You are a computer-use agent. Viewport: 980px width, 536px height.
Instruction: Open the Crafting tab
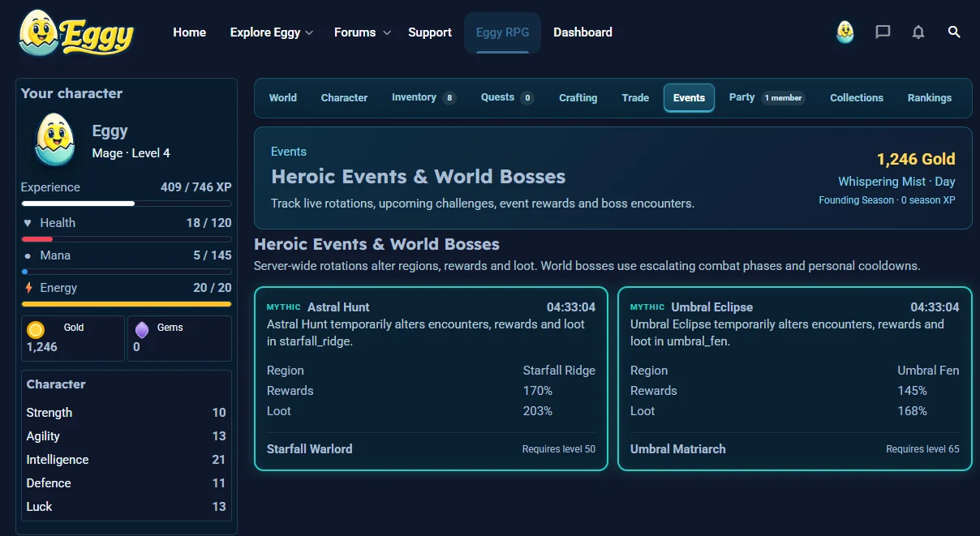[578, 98]
